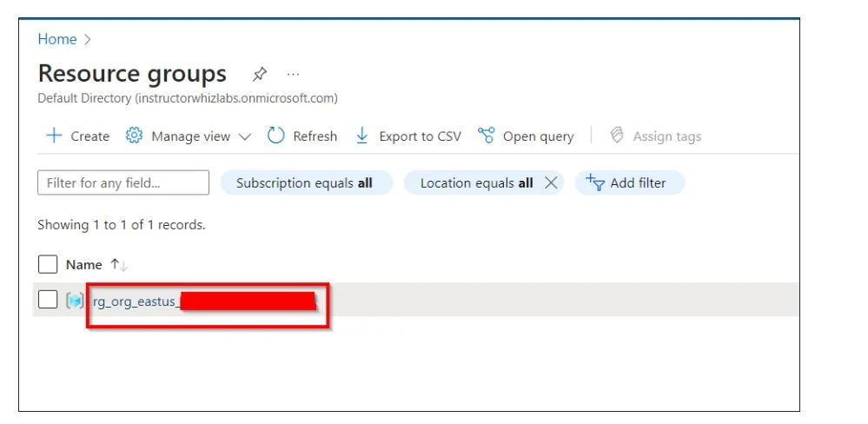Click the circular arrow Refresh icon
The image size is (868, 424).
(275, 136)
